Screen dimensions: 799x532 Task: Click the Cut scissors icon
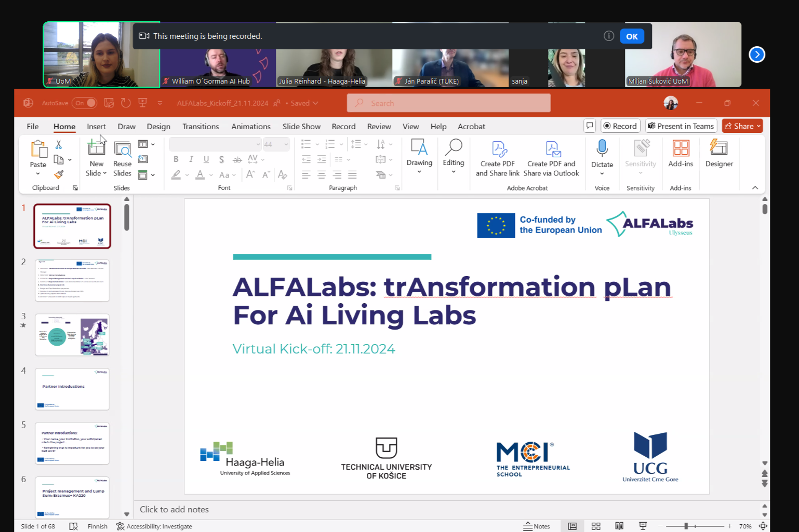coord(59,145)
